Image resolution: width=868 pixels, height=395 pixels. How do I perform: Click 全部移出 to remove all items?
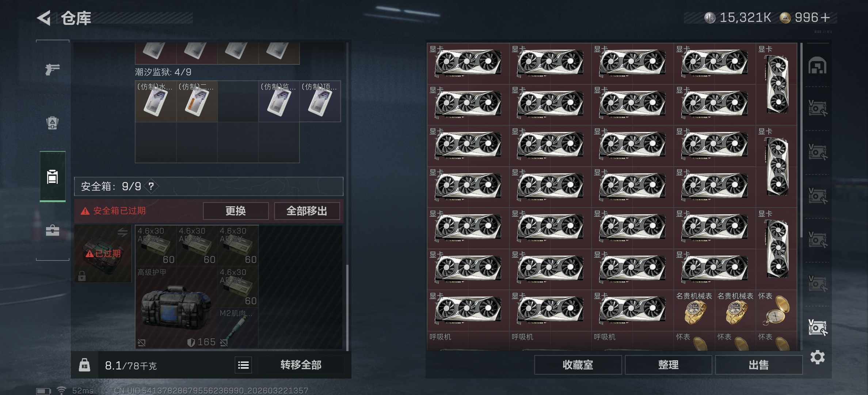point(307,211)
